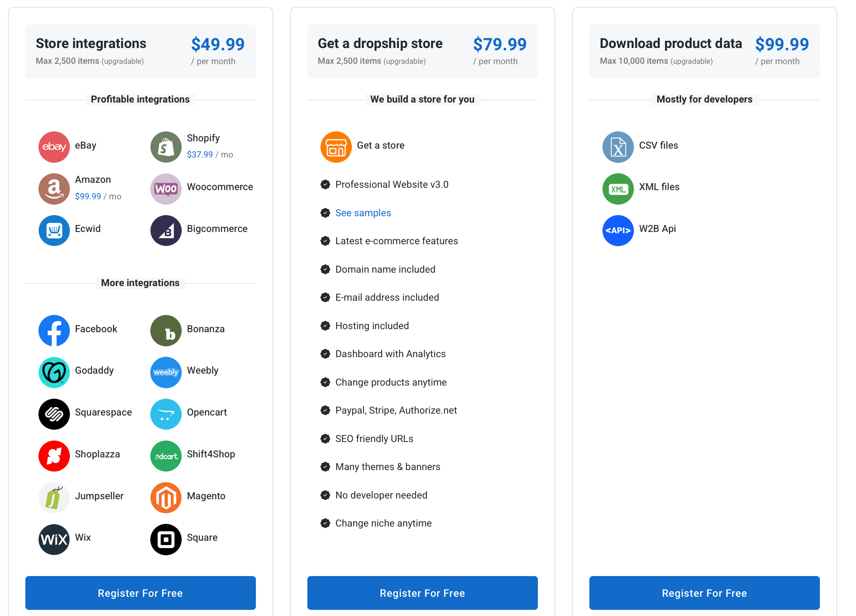Click the CSV files label
856x616 pixels.
[x=659, y=145]
